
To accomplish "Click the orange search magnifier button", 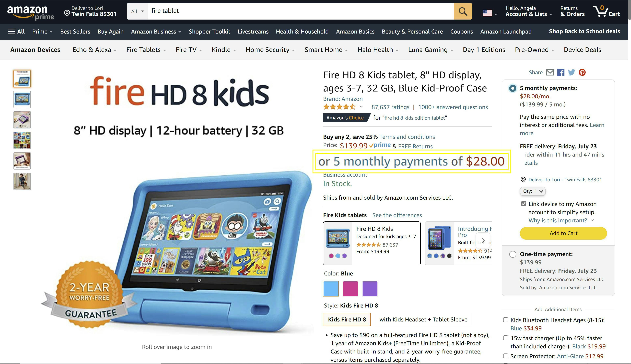I will (463, 11).
